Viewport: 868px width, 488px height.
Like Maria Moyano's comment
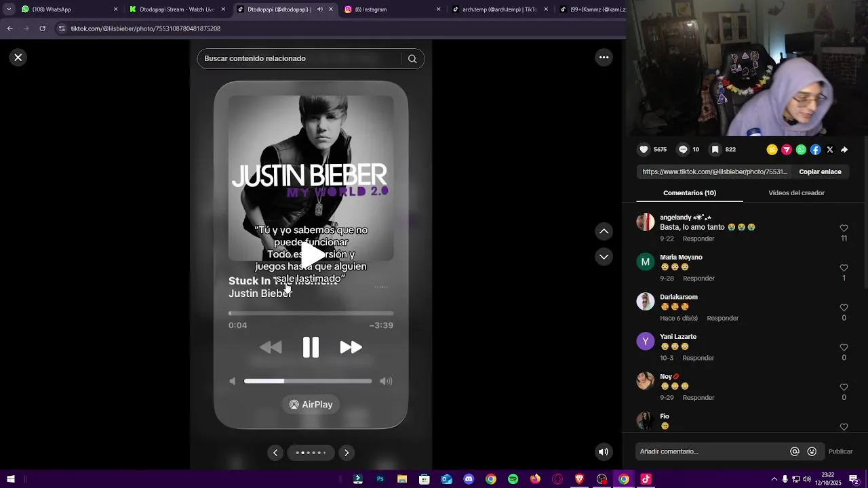click(844, 268)
